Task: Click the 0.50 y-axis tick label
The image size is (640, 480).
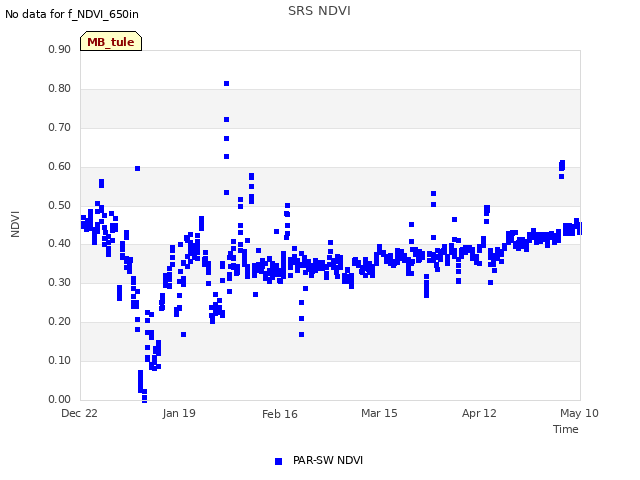Action: 60,205
